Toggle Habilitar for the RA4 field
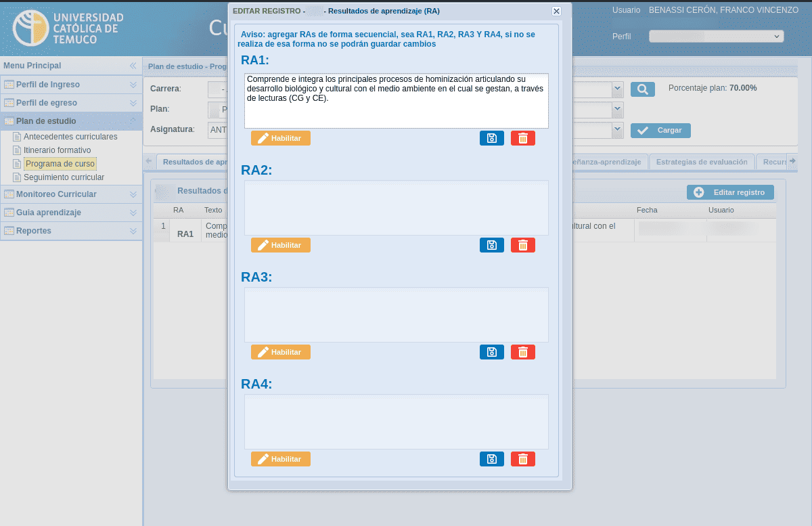Viewport: 812px width, 526px height. click(x=280, y=459)
